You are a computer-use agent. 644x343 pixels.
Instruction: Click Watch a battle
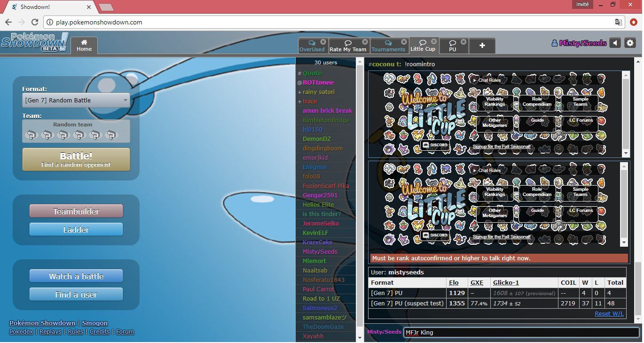click(76, 276)
